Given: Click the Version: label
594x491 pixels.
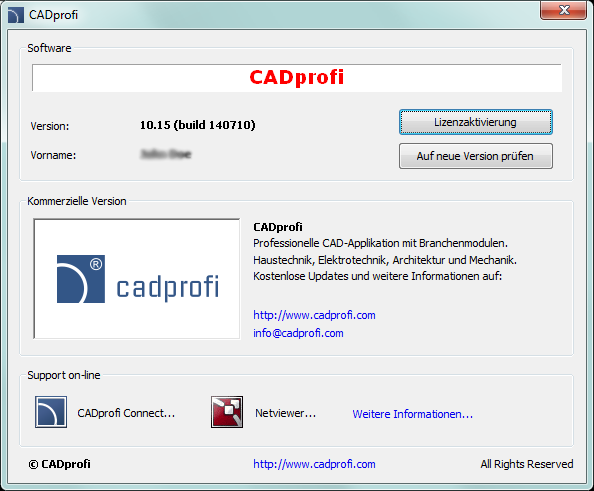Looking at the screenshot, I should point(50,126).
